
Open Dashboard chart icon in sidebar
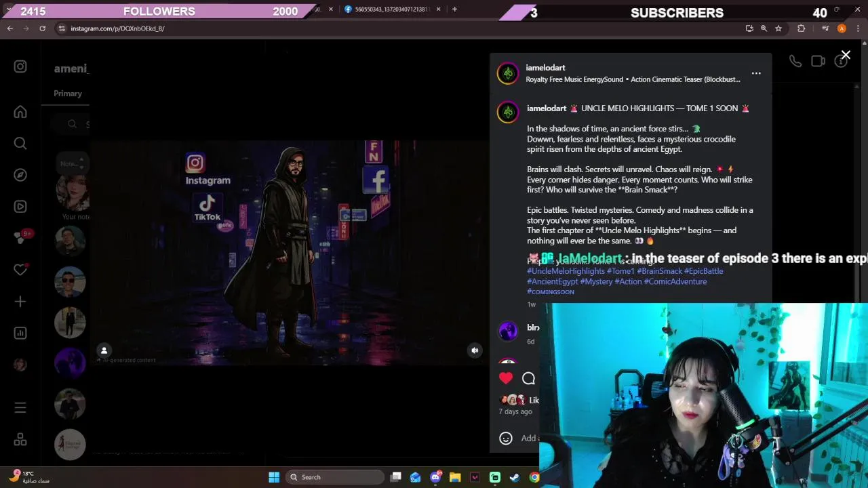click(20, 333)
